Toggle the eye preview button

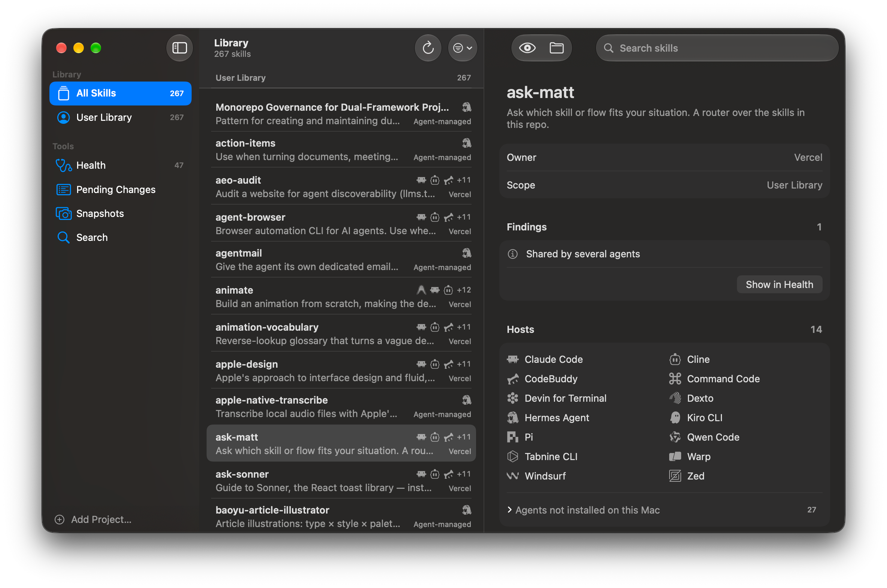[x=527, y=48]
